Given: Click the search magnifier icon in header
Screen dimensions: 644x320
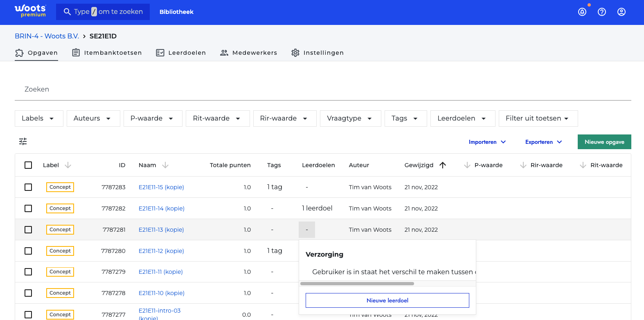Looking at the screenshot, I should [x=68, y=12].
